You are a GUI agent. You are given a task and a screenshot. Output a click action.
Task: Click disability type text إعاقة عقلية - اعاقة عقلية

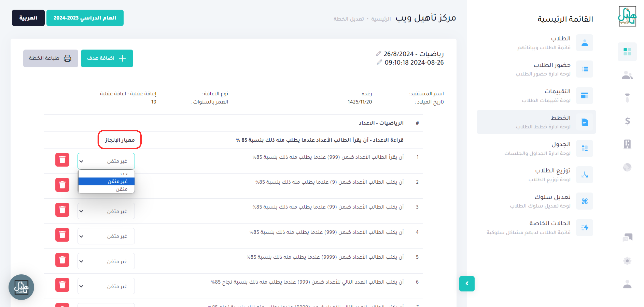(x=128, y=94)
